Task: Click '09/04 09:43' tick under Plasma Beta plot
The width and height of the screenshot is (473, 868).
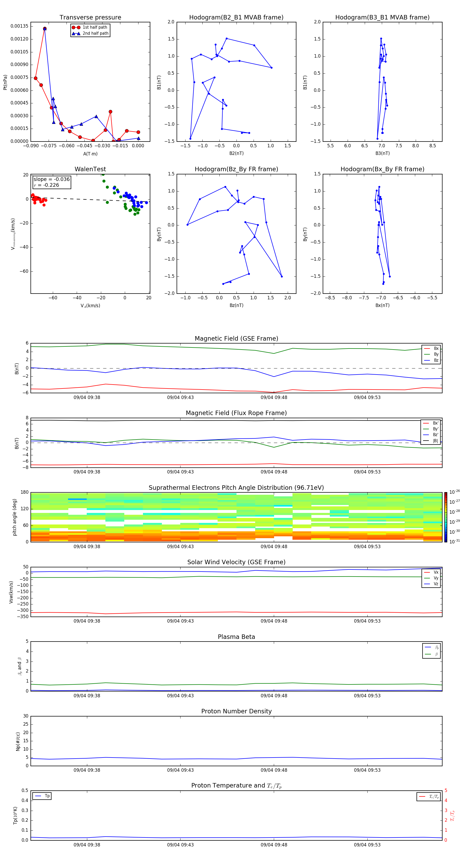Action: pos(181,695)
